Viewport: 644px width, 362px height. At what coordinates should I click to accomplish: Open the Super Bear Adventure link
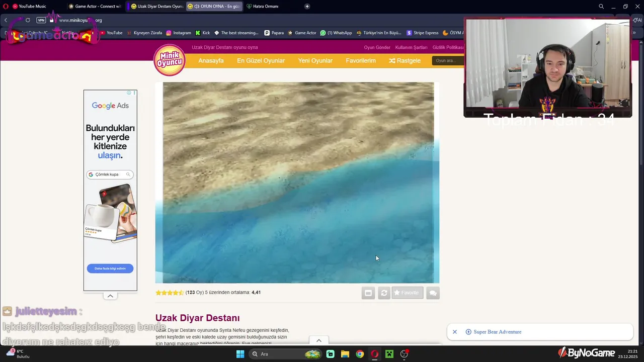[x=494, y=332]
